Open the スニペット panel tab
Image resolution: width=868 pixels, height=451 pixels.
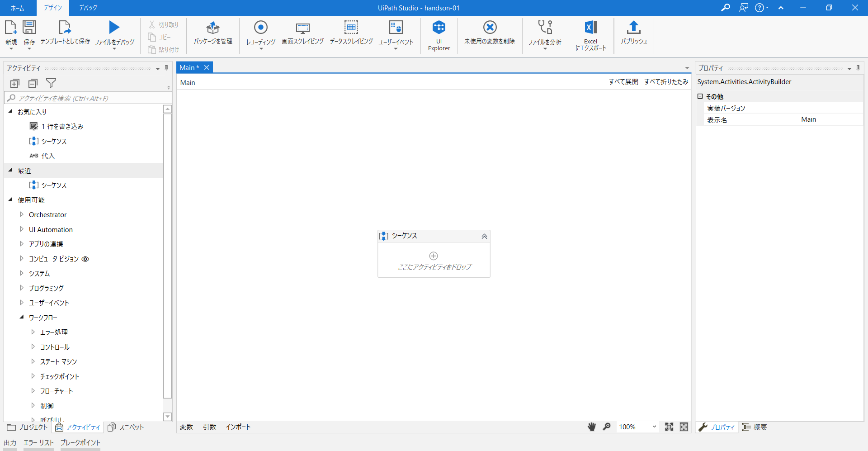tap(126, 427)
